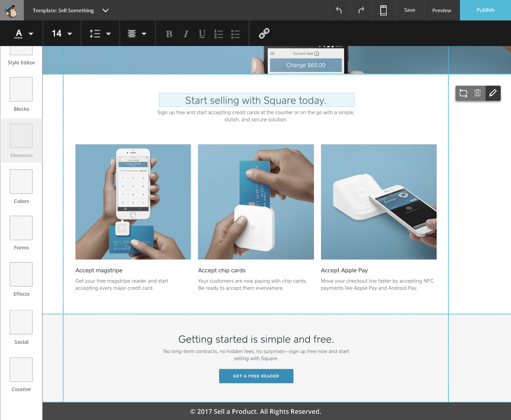Click the 'Accept magstripe' heading

[x=99, y=270]
